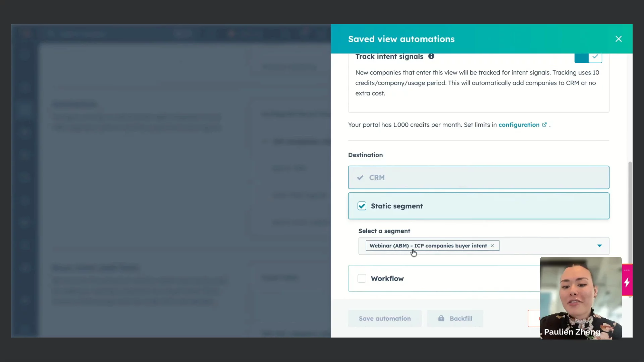Click the CRM destination checkmark icon
The height and width of the screenshot is (362, 644).
pos(360,178)
